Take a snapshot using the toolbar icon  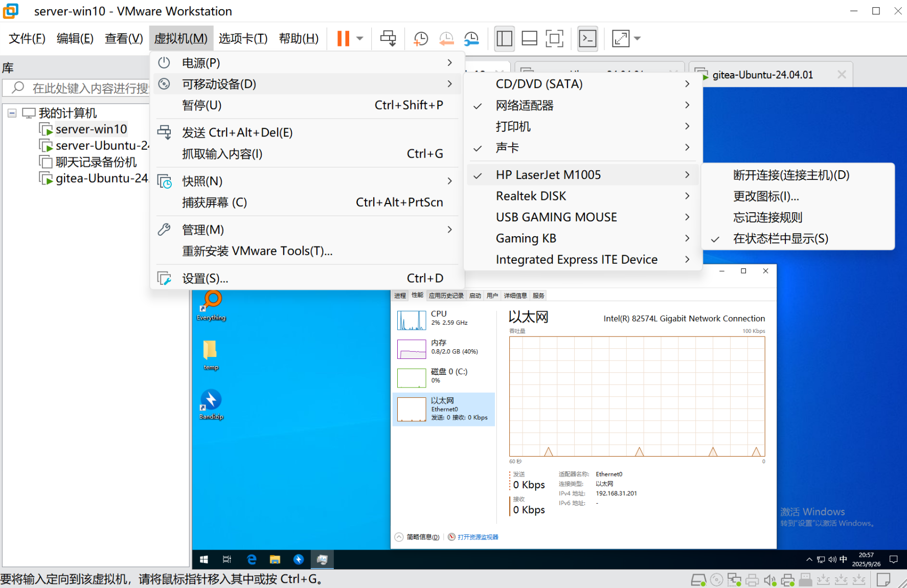420,38
